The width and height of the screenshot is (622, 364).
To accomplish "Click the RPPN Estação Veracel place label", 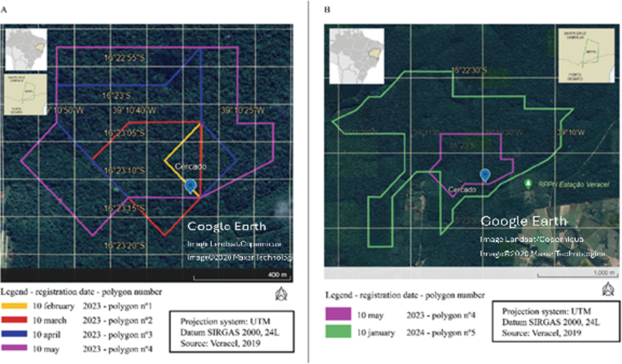I will click(573, 185).
